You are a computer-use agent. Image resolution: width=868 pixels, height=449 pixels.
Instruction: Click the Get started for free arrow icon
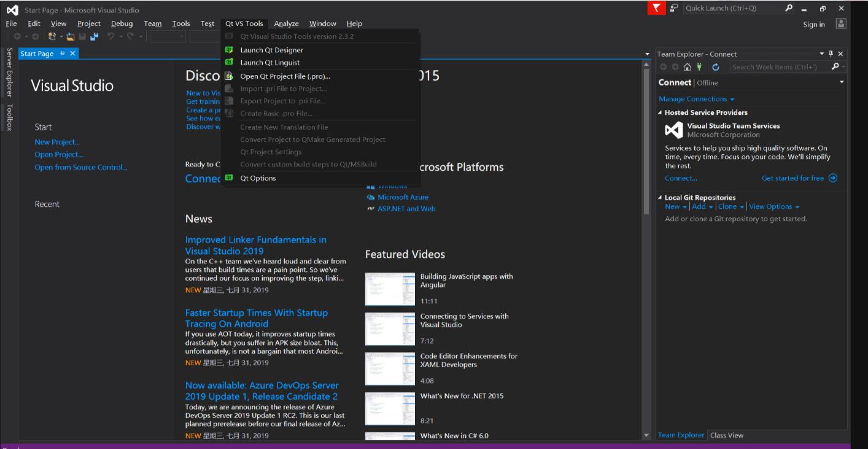(x=832, y=178)
